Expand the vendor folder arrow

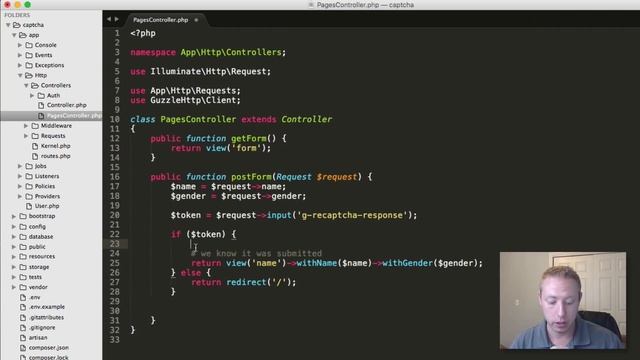[14, 287]
